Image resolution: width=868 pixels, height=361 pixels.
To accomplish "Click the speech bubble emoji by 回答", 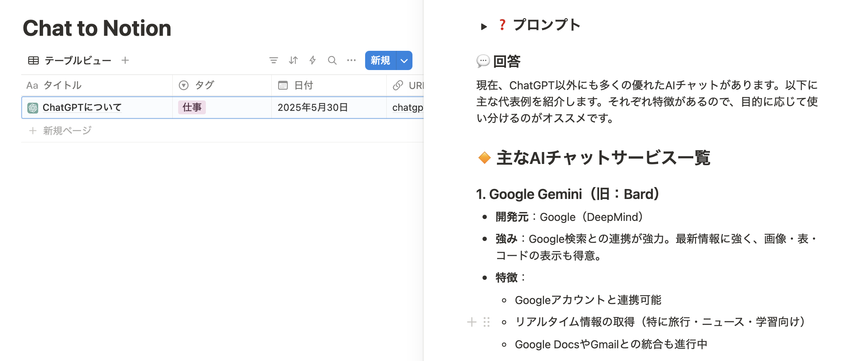I will point(483,61).
